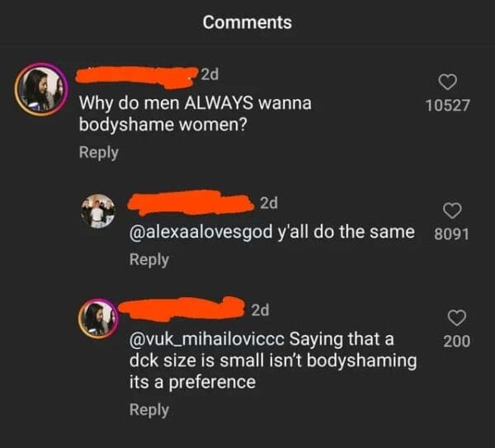Image resolution: width=495 pixels, height=448 pixels.
Task: Reply to the 'its a preference' comment
Action: pos(149,409)
